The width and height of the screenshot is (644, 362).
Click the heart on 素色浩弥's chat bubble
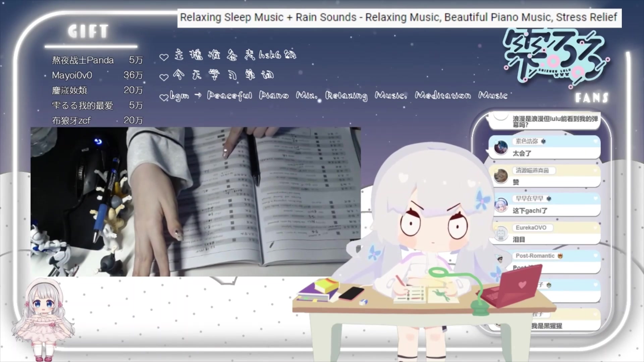[595, 141]
